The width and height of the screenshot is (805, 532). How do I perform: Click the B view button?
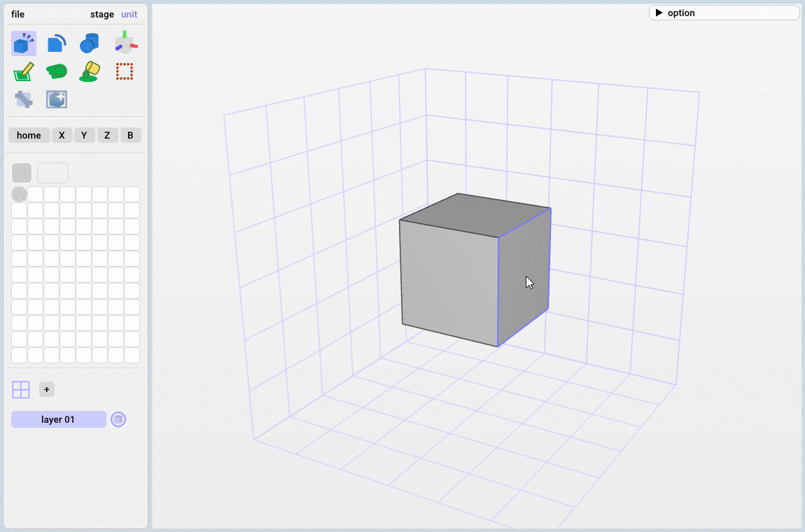pyautogui.click(x=130, y=136)
